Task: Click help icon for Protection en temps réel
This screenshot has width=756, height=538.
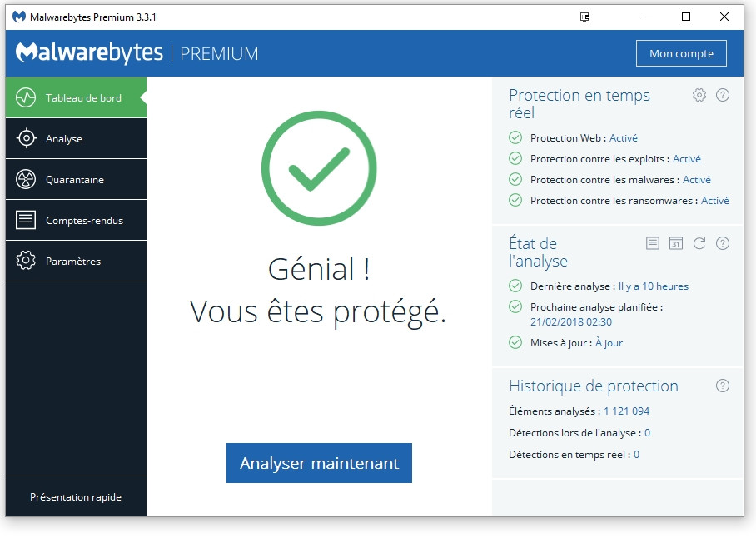Action: (723, 96)
